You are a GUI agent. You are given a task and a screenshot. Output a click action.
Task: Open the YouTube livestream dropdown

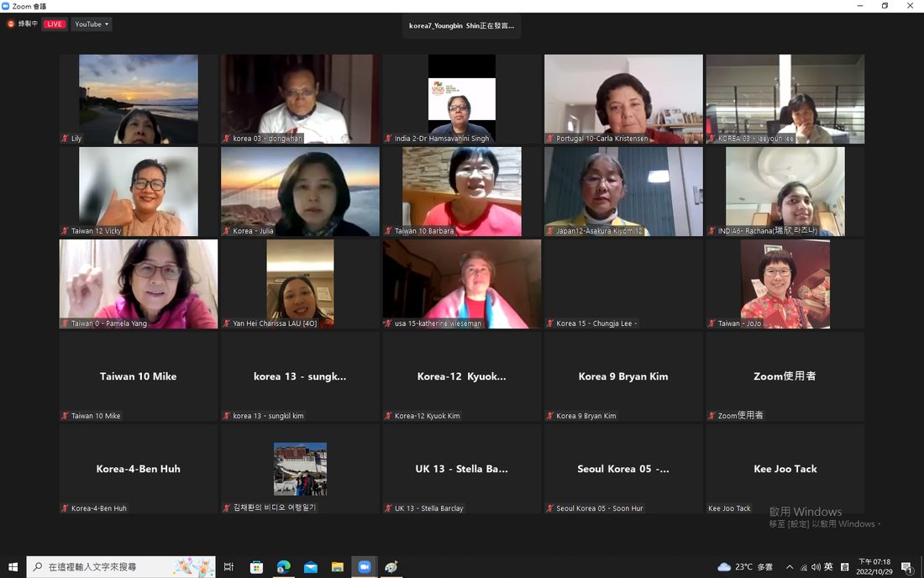(92, 24)
